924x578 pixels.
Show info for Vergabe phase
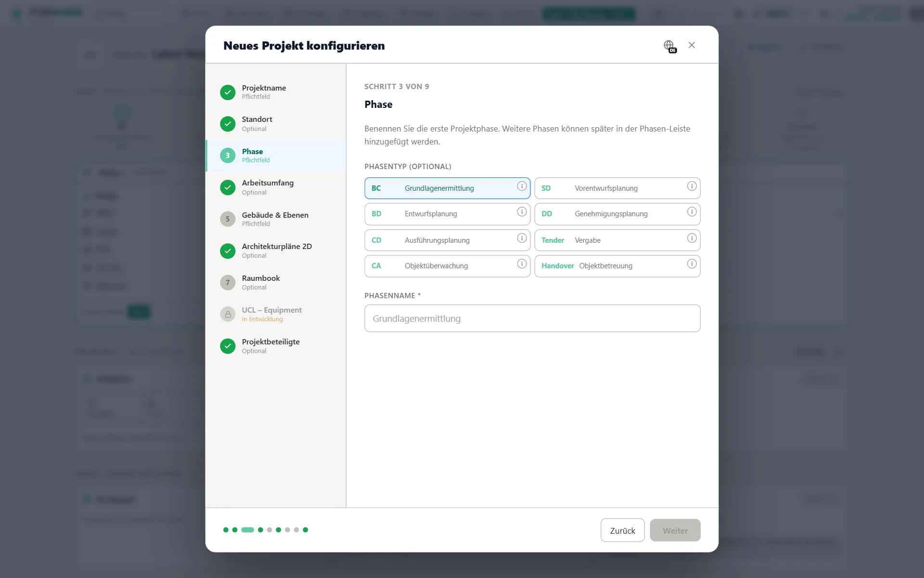(692, 238)
